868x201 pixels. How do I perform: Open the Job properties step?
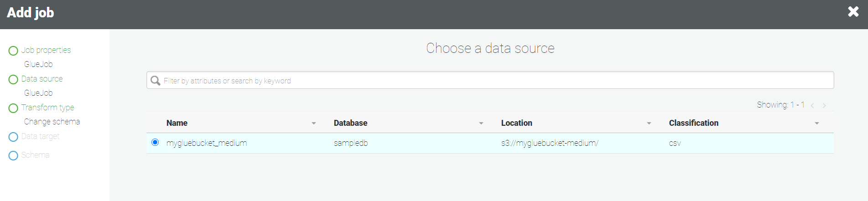click(46, 50)
